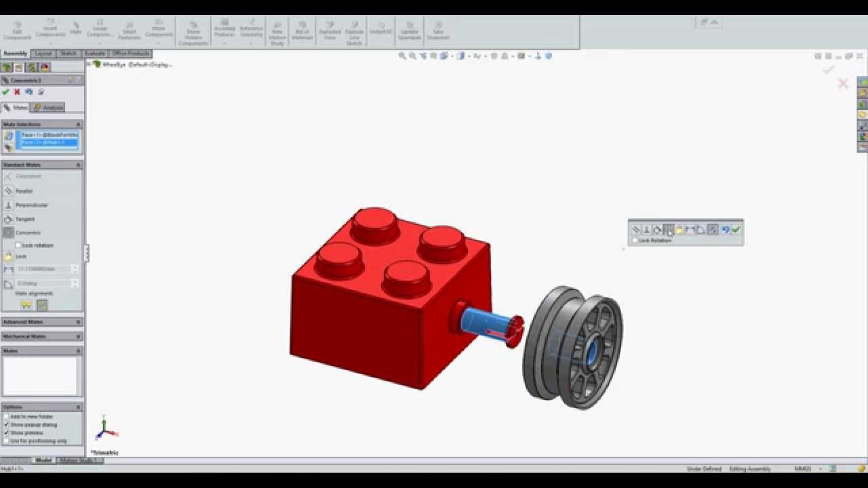Switch to the Assembly ribbon tab
The height and width of the screenshot is (488, 868).
click(x=16, y=54)
